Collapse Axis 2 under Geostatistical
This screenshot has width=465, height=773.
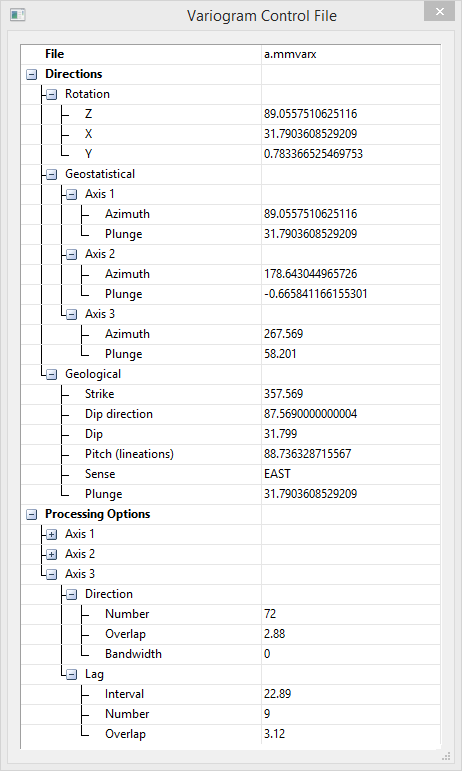(72, 254)
